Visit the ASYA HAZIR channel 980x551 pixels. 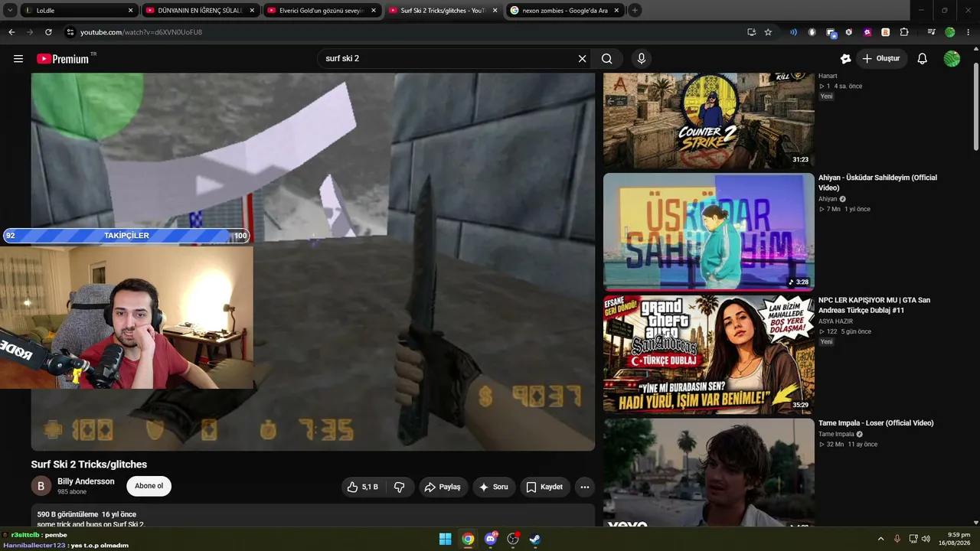pos(835,321)
